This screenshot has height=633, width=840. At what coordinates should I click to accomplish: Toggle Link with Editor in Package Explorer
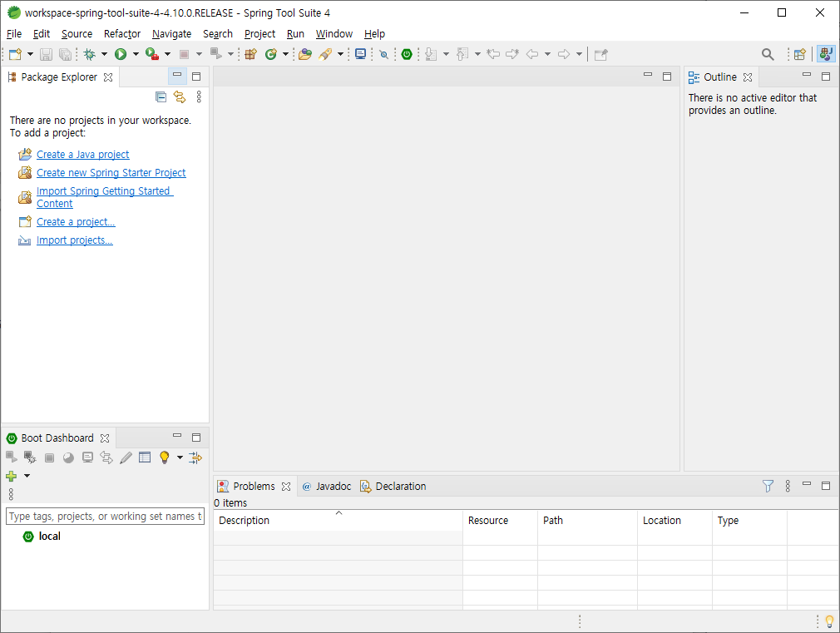180,97
